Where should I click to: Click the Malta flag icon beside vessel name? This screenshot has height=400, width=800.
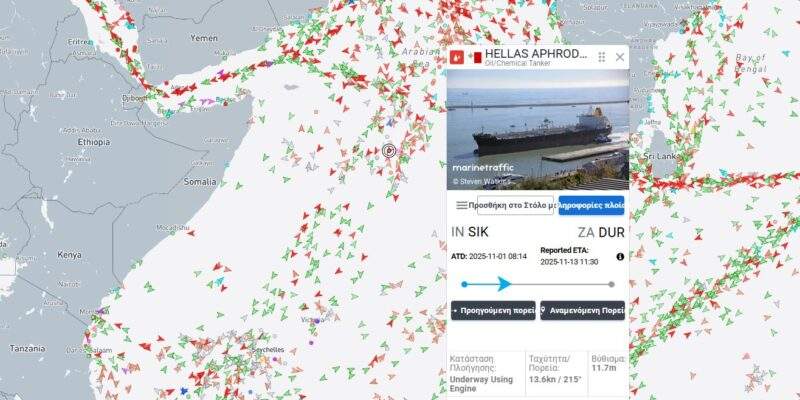(x=475, y=57)
